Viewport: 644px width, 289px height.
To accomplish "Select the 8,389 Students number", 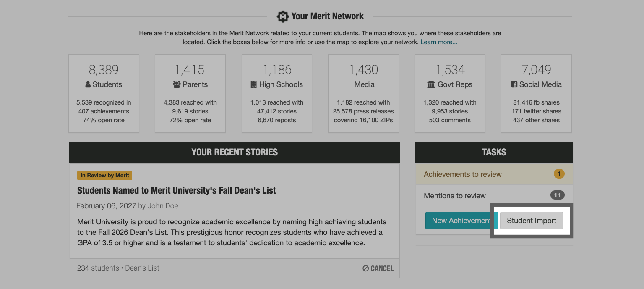I will coord(104,70).
